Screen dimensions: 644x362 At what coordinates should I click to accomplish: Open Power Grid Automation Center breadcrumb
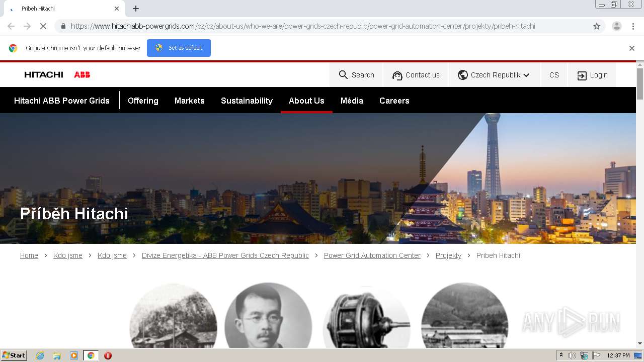click(372, 255)
